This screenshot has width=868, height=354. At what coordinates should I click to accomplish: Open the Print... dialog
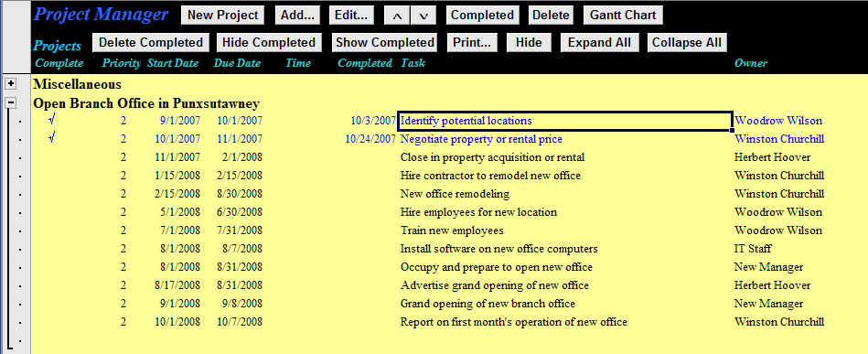point(472,43)
